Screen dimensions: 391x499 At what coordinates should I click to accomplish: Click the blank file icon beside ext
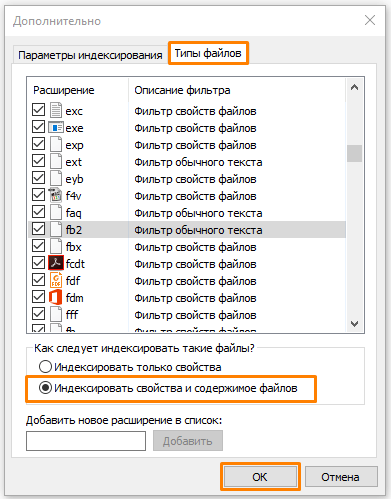56,161
